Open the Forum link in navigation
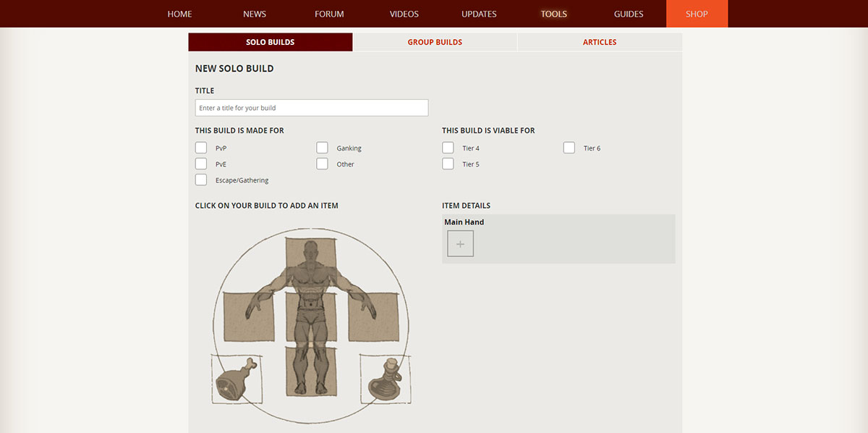This screenshot has height=433, width=868. click(329, 14)
